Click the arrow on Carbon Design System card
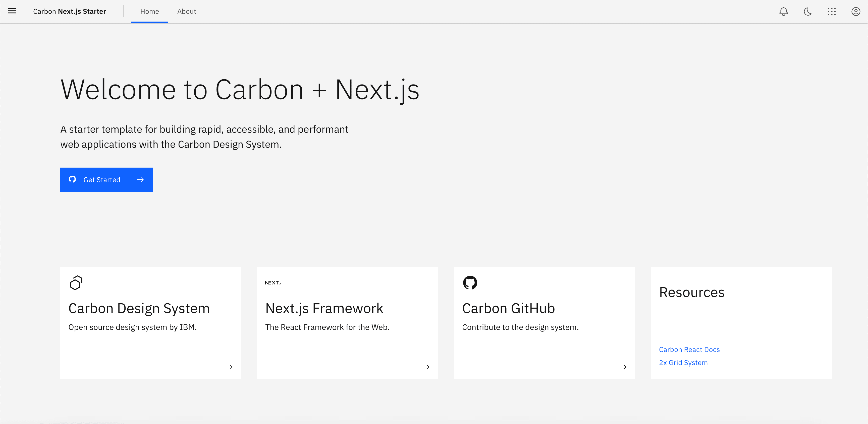Viewport: 868px width, 424px height. point(229,367)
